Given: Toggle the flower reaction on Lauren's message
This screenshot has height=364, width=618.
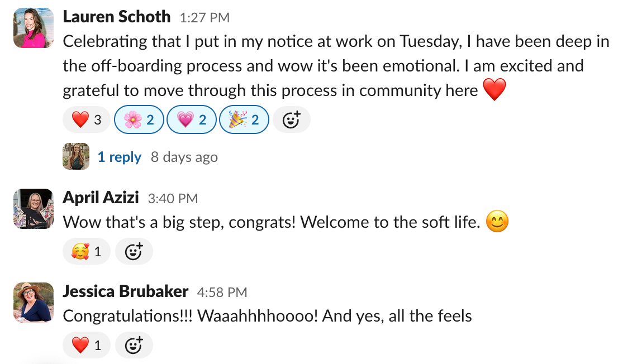Looking at the screenshot, I should (139, 119).
